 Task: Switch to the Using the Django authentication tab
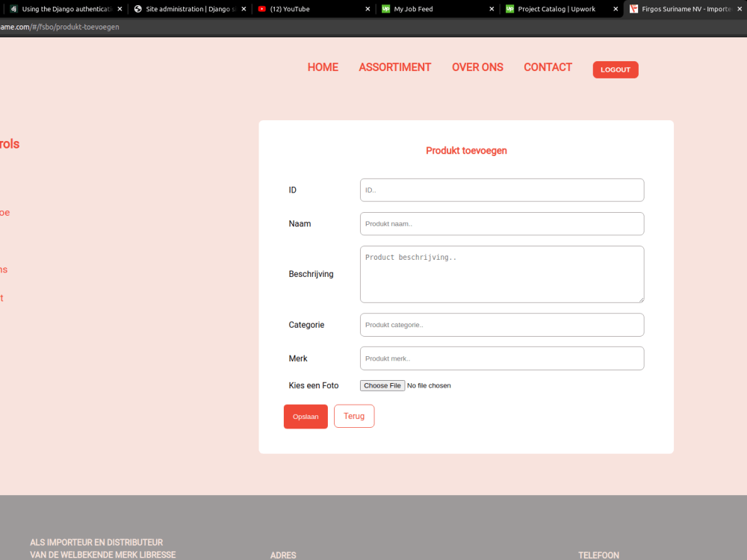66,9
